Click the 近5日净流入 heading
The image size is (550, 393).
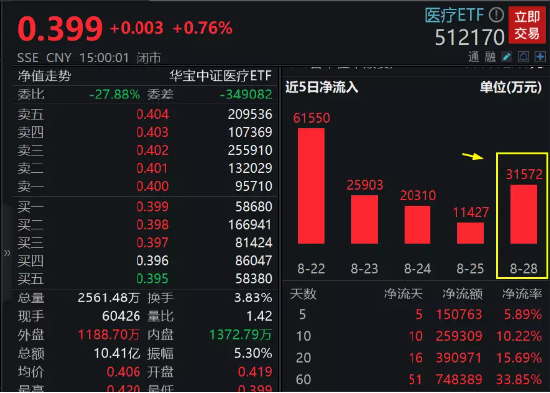(322, 87)
